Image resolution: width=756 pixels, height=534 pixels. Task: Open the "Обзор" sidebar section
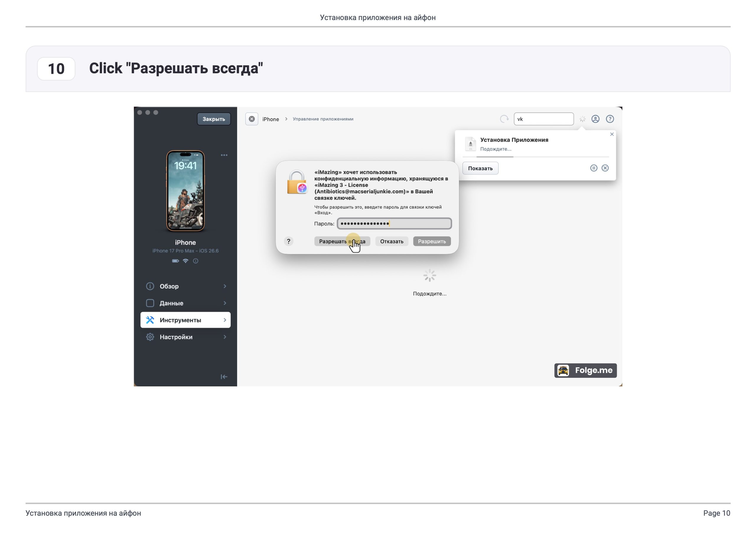coord(185,286)
